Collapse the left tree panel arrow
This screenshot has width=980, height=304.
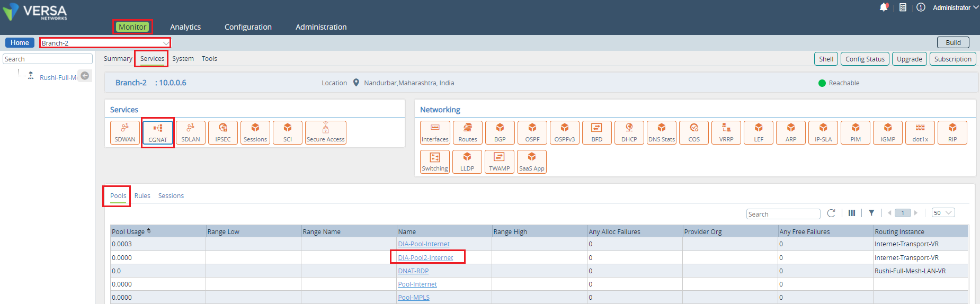click(x=85, y=76)
